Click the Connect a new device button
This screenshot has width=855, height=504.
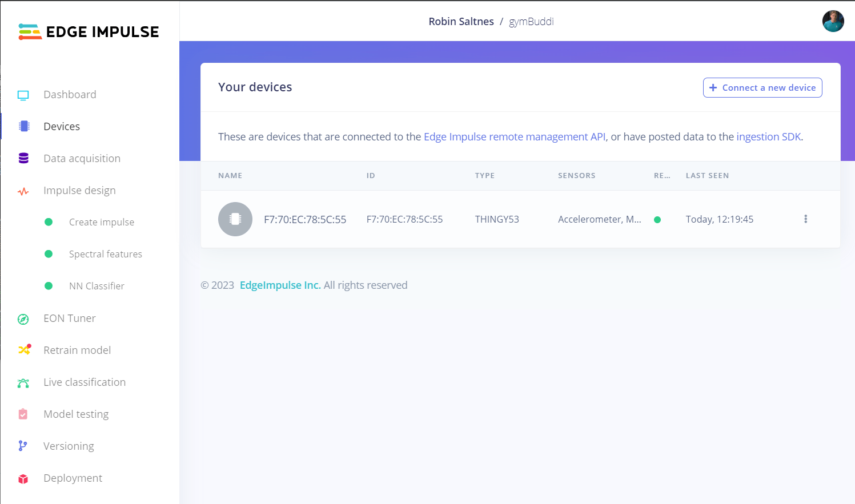[x=762, y=87]
